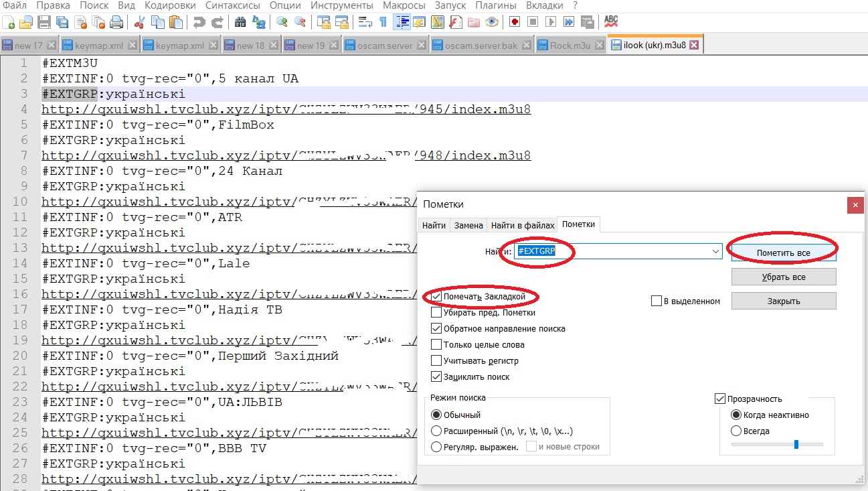Toggle synchronized horizontal scrolling icon

click(x=341, y=22)
